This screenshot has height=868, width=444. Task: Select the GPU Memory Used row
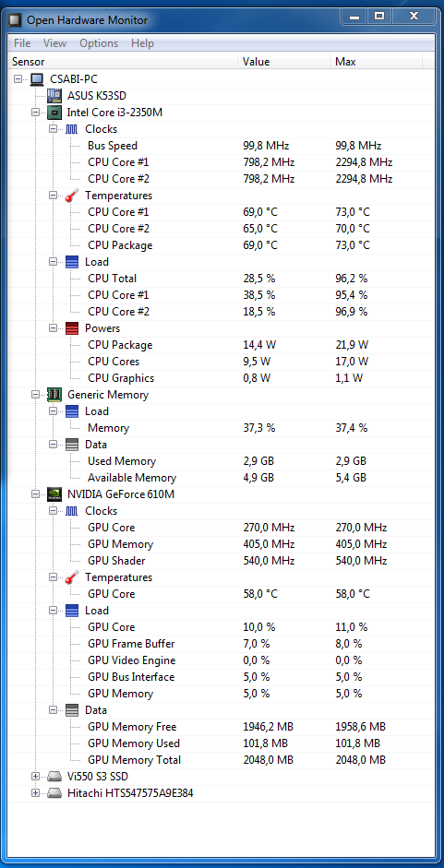222,743
